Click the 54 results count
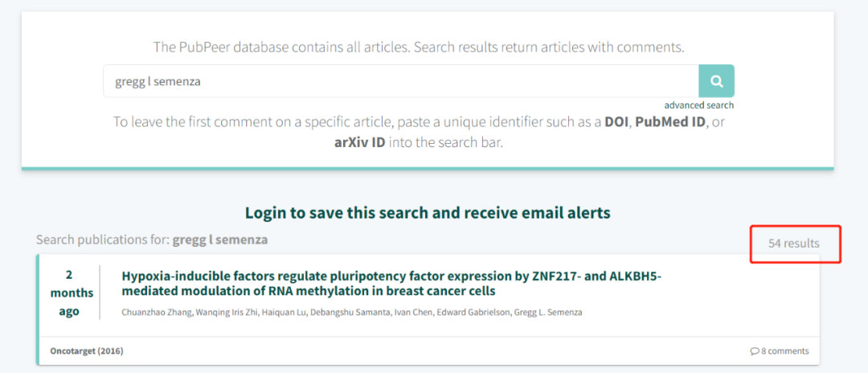The image size is (868, 373). coord(794,243)
